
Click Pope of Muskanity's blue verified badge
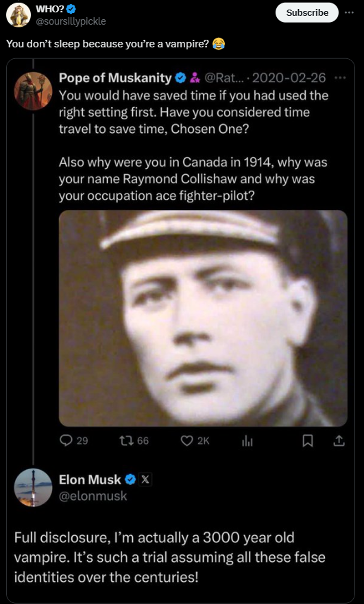click(180, 78)
